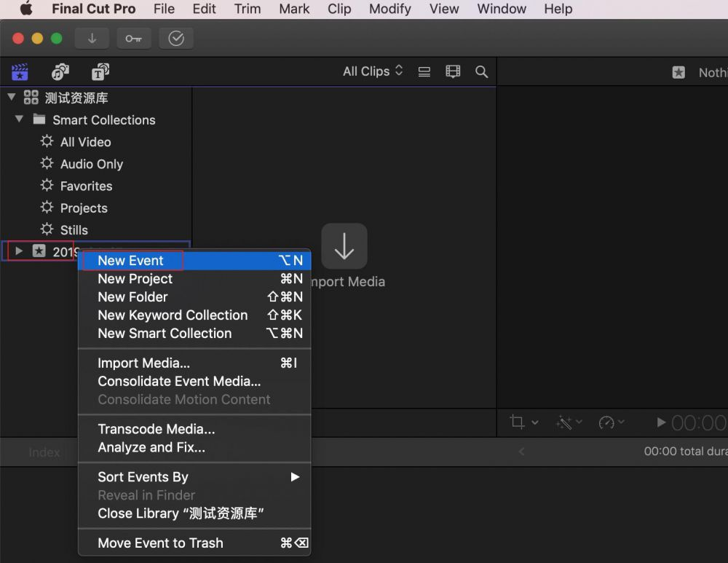Choose Import Media... from context menu
This screenshot has height=563, width=728.
(x=194, y=363)
